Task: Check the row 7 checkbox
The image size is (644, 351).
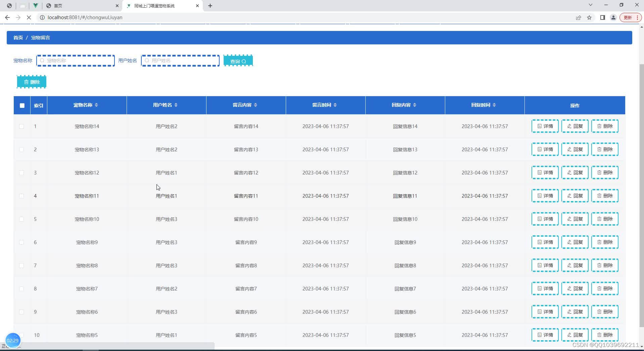Action: pyautogui.click(x=21, y=266)
